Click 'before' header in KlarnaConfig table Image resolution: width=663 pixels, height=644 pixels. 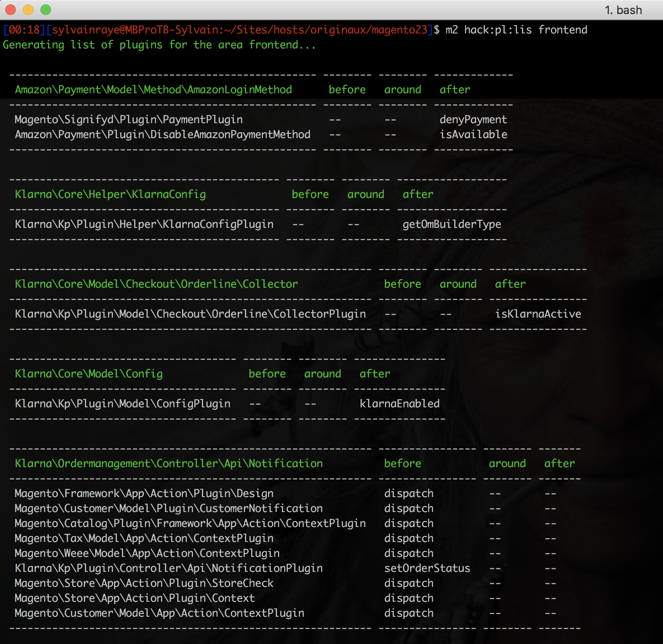click(x=310, y=194)
